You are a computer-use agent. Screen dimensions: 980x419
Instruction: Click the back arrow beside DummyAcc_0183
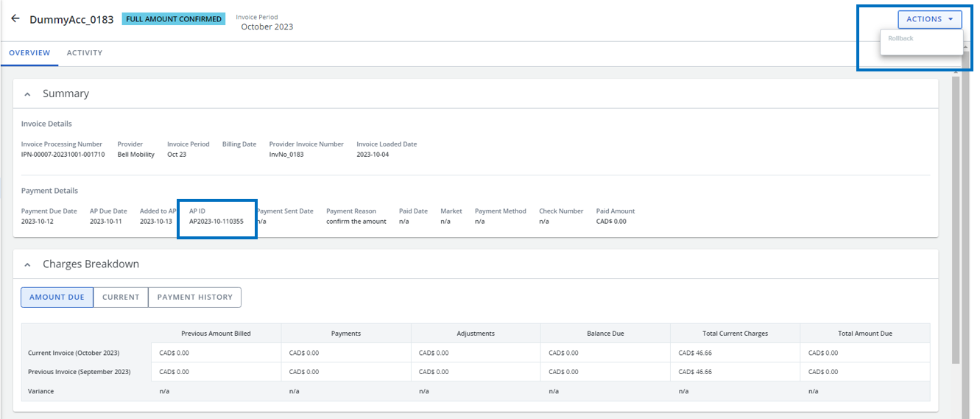[x=15, y=19]
